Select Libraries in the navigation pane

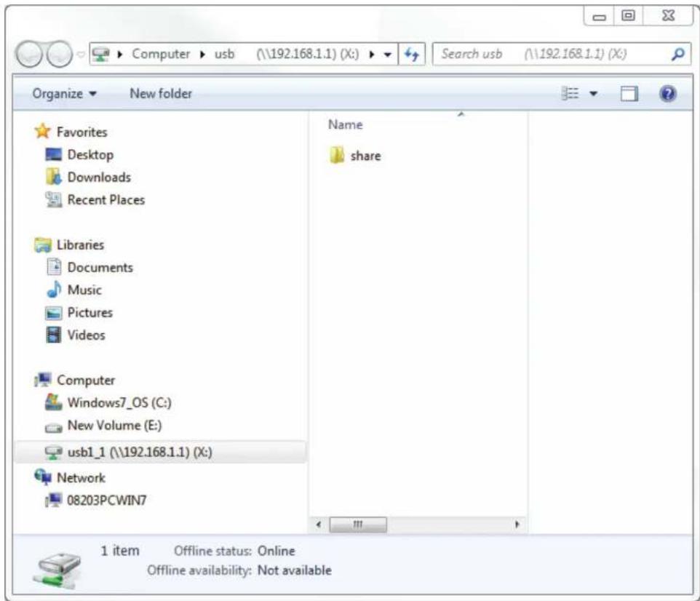click(80, 245)
